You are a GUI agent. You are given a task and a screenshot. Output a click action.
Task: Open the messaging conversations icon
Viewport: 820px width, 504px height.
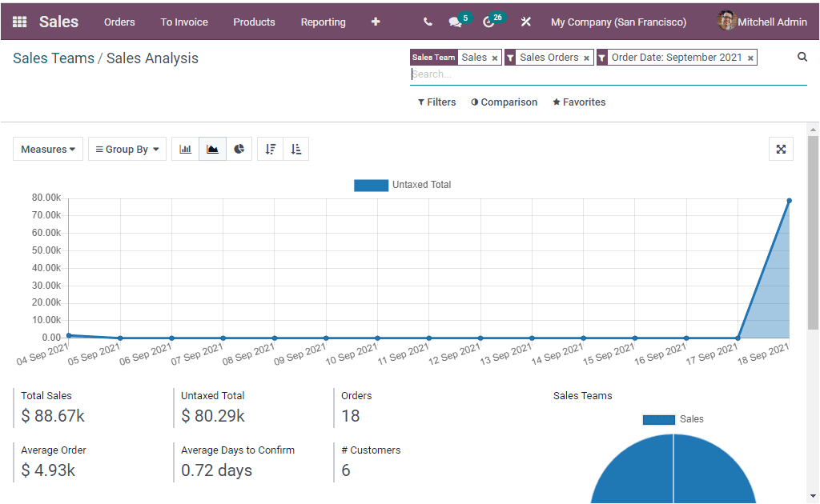pos(453,22)
